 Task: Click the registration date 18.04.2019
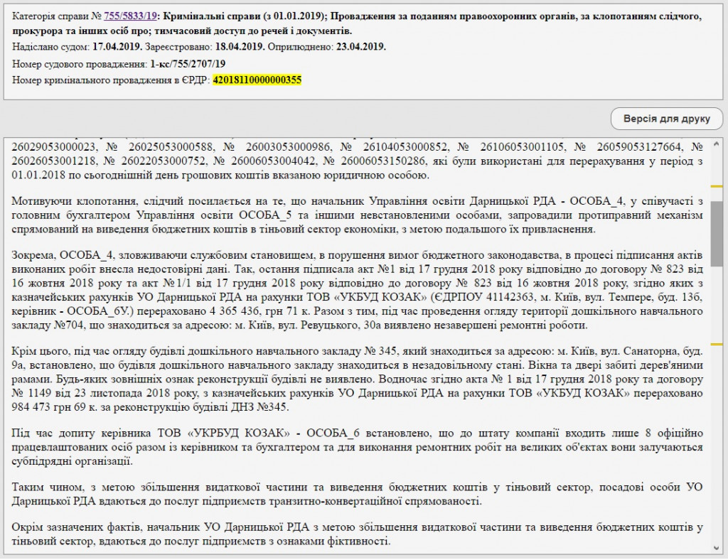pyautogui.click(x=240, y=47)
